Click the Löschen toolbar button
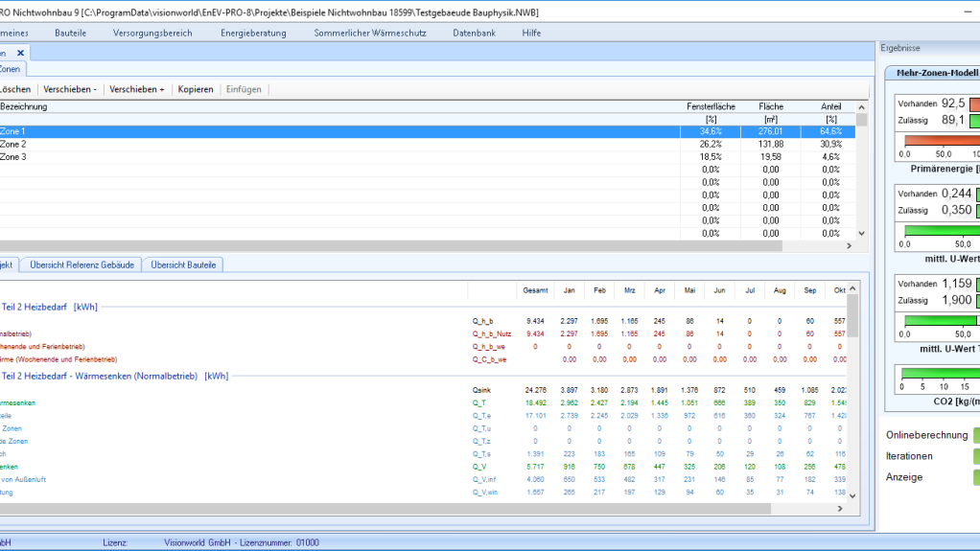Viewport: 980px width, 551px height. click(15, 89)
